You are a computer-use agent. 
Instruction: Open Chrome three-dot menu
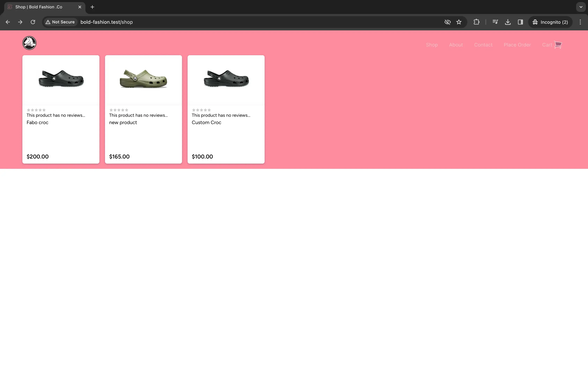tap(580, 22)
